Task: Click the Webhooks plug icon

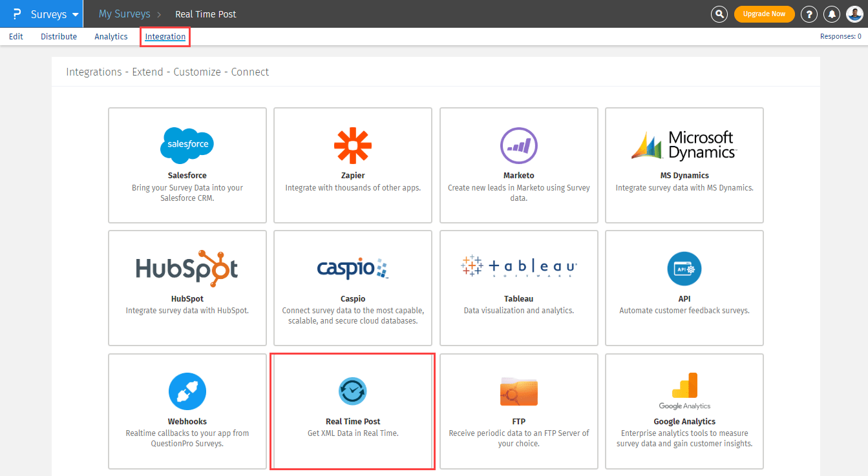Action: click(x=187, y=391)
